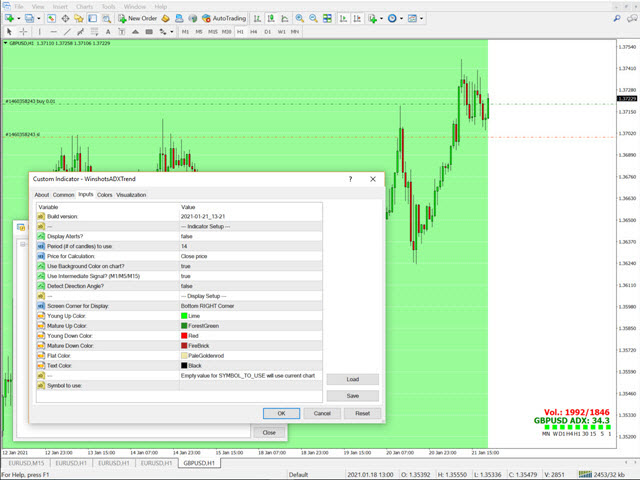The height and width of the screenshot is (480, 640).
Task: Switch to the Colors tab
Action: (x=104, y=195)
